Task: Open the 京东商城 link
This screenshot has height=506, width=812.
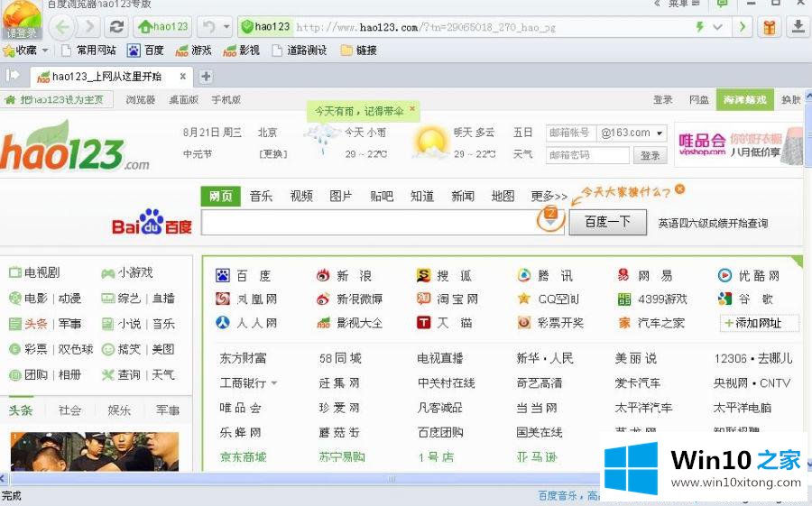Action: pos(243,456)
